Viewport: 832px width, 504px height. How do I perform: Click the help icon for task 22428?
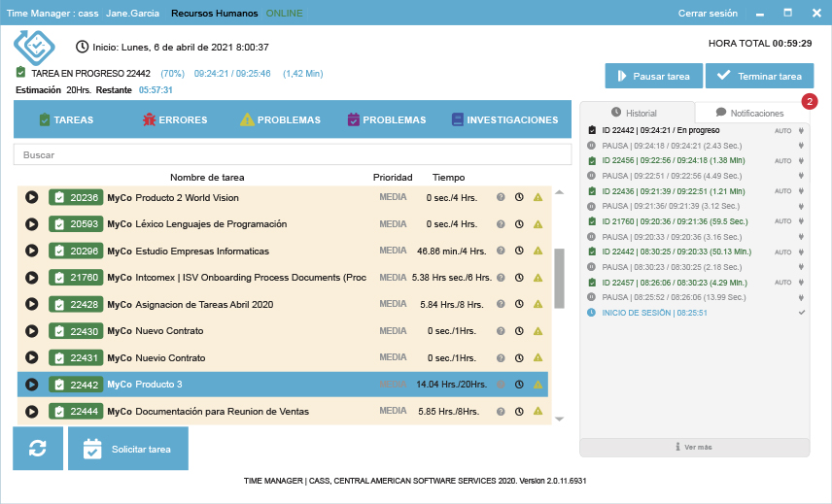(x=501, y=304)
